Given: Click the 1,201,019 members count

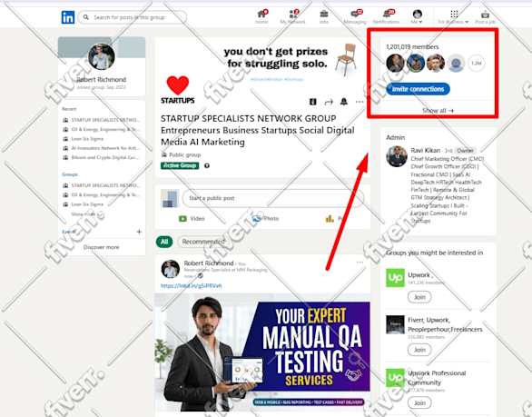Looking at the screenshot, I should point(412,47).
